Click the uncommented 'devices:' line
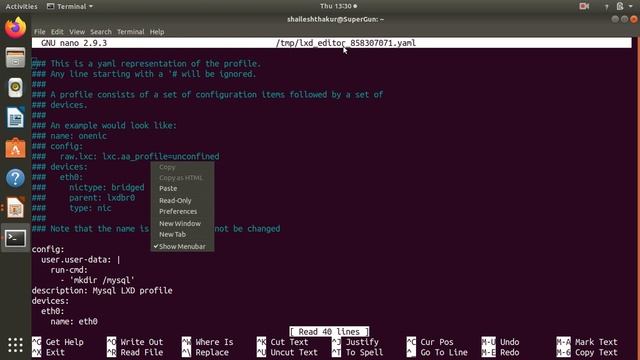This screenshot has width=640, height=360. (50, 301)
